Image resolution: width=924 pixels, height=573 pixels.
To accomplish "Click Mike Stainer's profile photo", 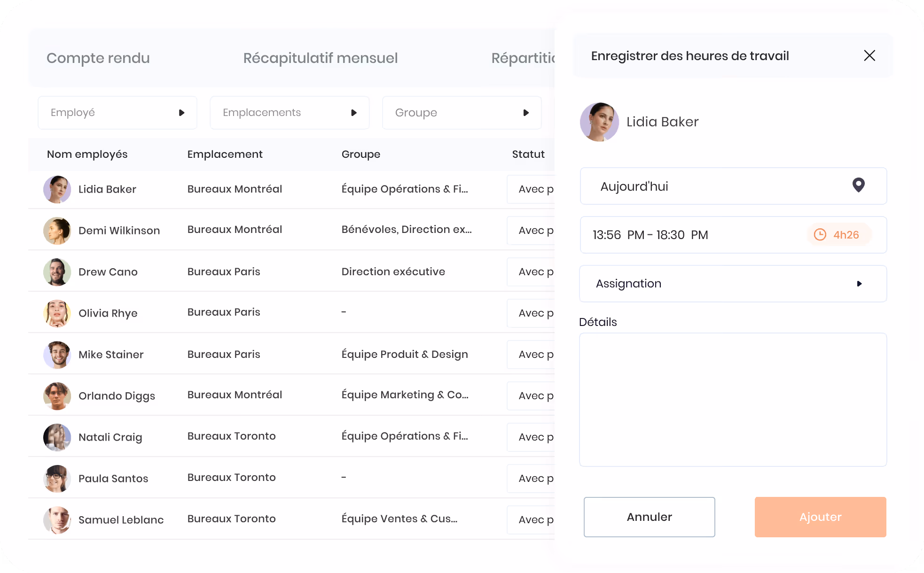I will (x=57, y=355).
